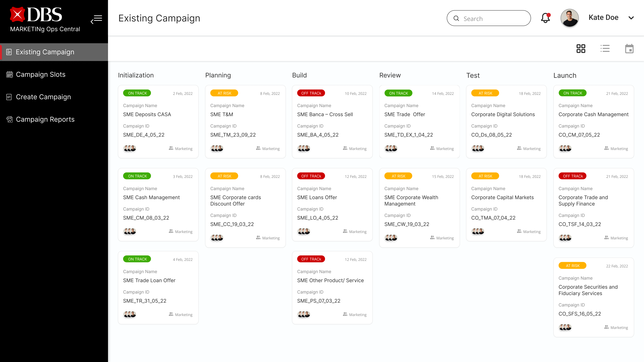Click Marketing group icon on SME Banca card
644x362 pixels.
click(x=345, y=148)
